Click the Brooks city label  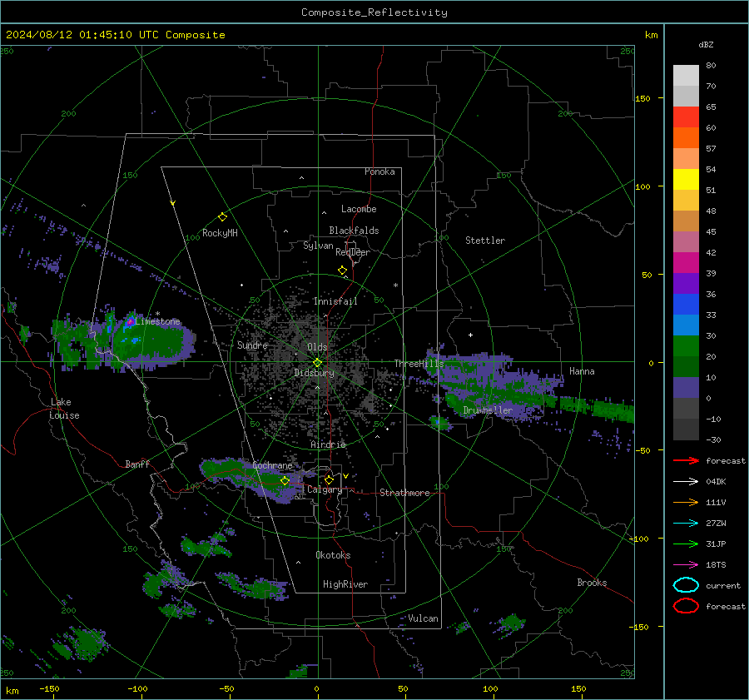[x=592, y=583]
